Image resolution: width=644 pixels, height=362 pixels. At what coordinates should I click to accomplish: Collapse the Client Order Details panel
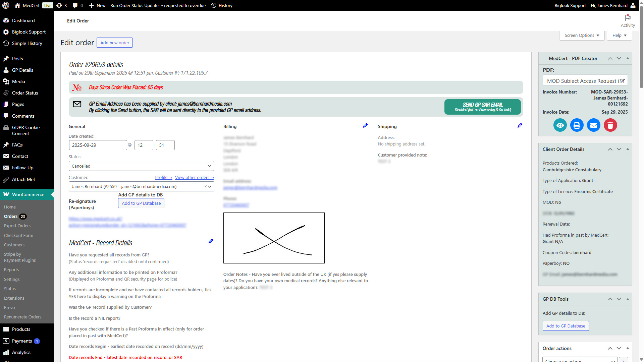pyautogui.click(x=628, y=149)
